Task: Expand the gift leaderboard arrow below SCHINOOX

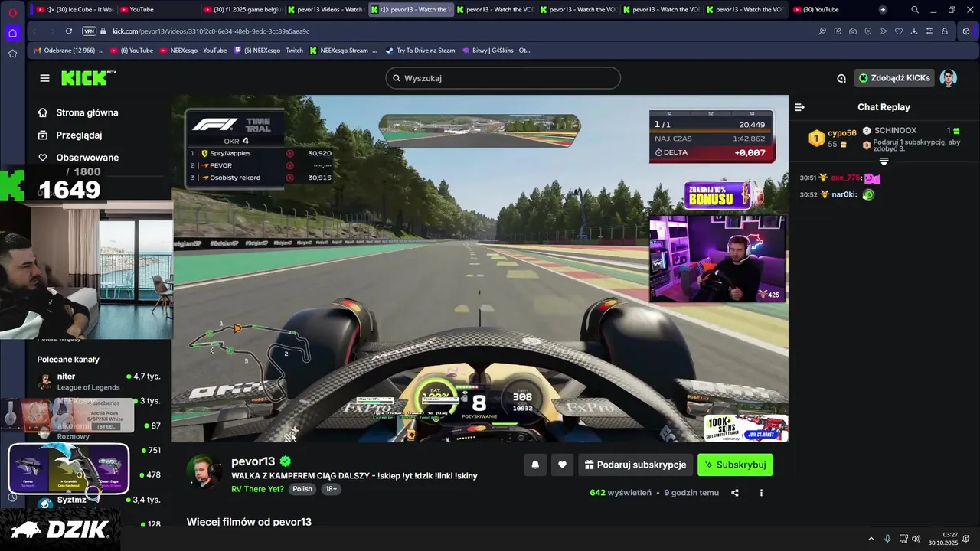Action: tap(884, 161)
